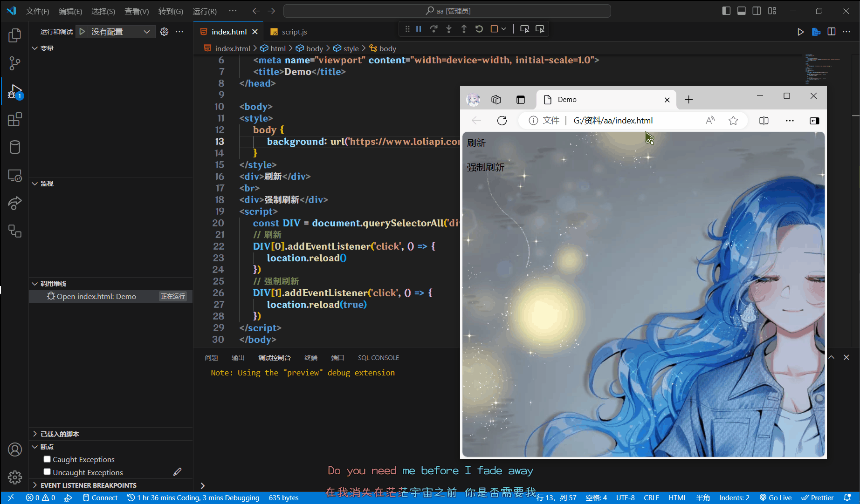Open the Remote Explorer icon
The width and height of the screenshot is (860, 504).
click(15, 176)
